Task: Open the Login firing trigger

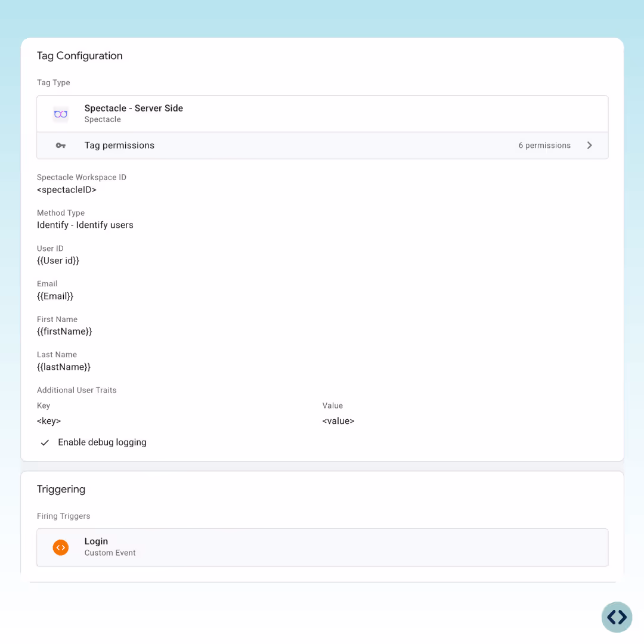Action: point(323,547)
